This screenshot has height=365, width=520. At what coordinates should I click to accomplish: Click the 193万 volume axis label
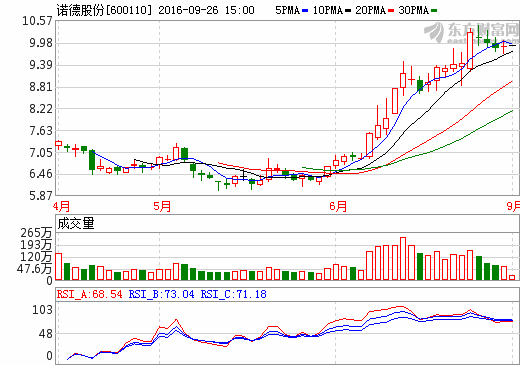(x=36, y=245)
